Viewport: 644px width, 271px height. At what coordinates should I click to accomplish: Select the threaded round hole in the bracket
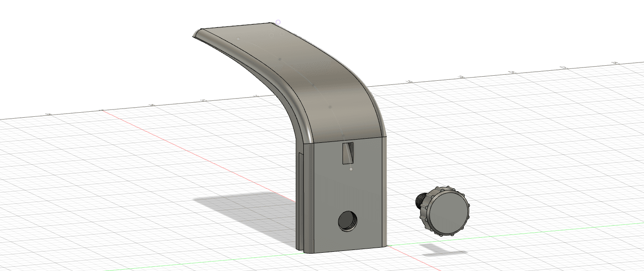348,222
